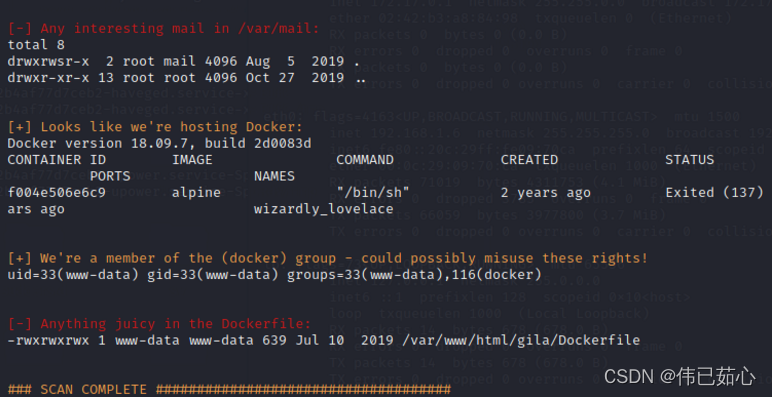Image resolution: width=772 pixels, height=397 pixels.
Task: Click the 'drwxr-xr-x 13 root root' directory line
Action: click(x=187, y=78)
